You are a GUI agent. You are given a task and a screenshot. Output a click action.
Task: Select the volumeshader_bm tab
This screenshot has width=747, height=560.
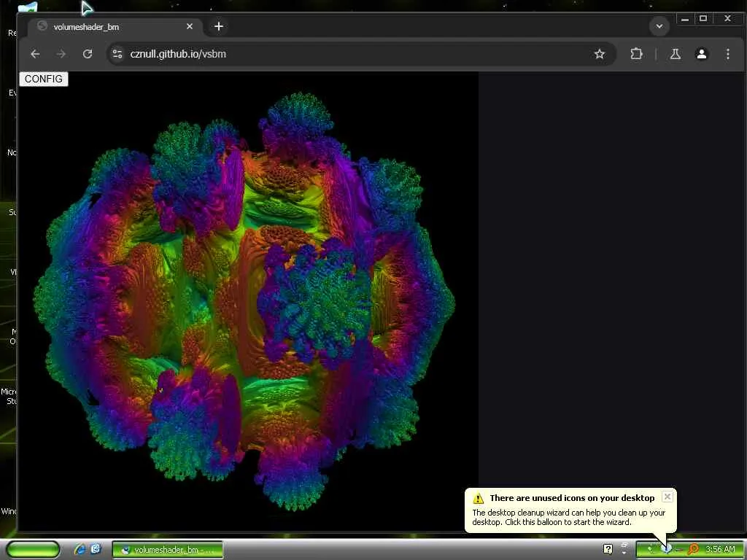coord(115,27)
